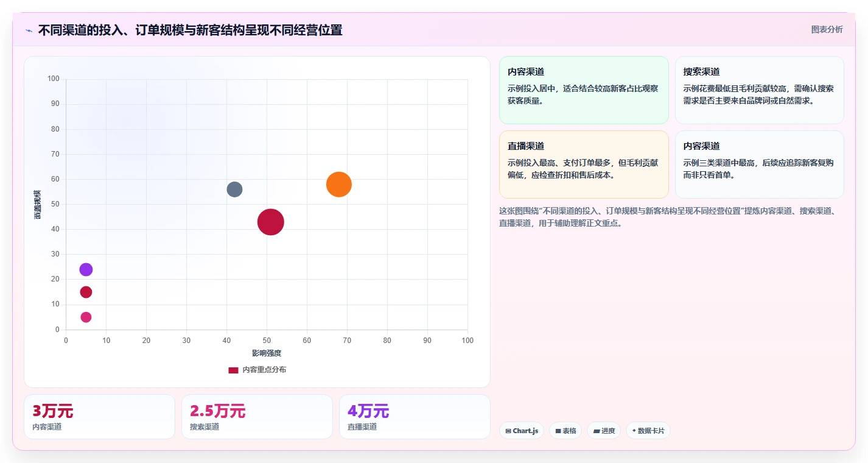The width and height of the screenshot is (868, 463).
Task: Open the green 内容渠道 card about 示例投入居中
Action: pyautogui.click(x=584, y=90)
